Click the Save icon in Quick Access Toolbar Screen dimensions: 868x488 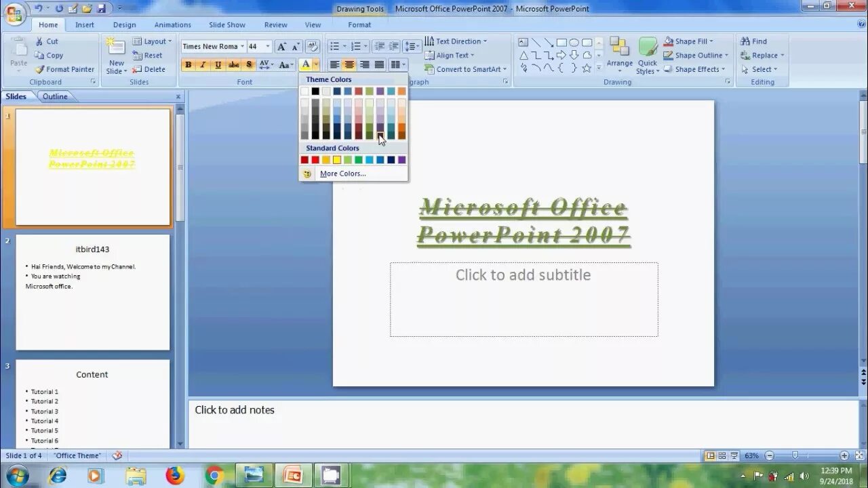pos(101,8)
